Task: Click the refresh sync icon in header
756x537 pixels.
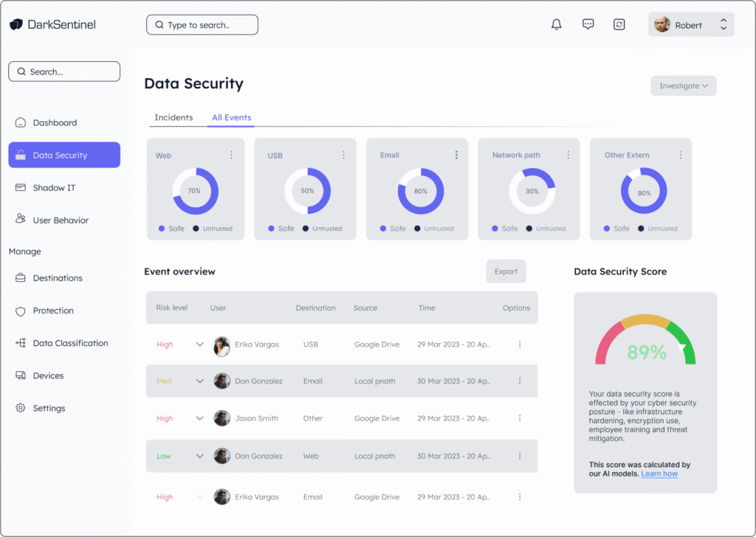Action: pos(619,24)
